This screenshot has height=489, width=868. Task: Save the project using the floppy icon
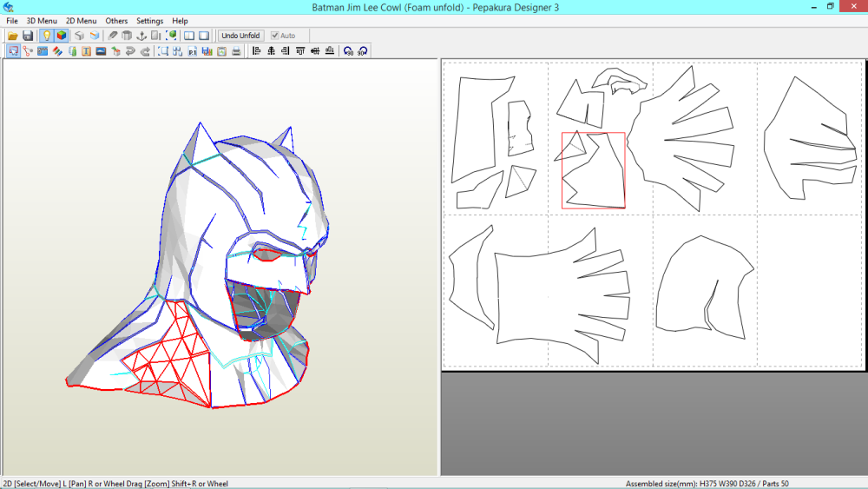tap(28, 36)
